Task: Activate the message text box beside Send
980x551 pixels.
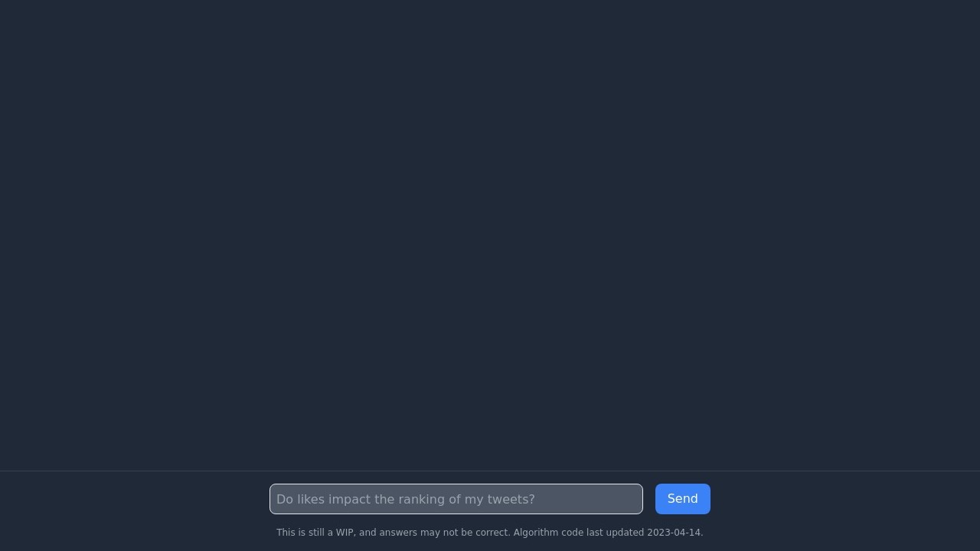Action: pos(456,499)
